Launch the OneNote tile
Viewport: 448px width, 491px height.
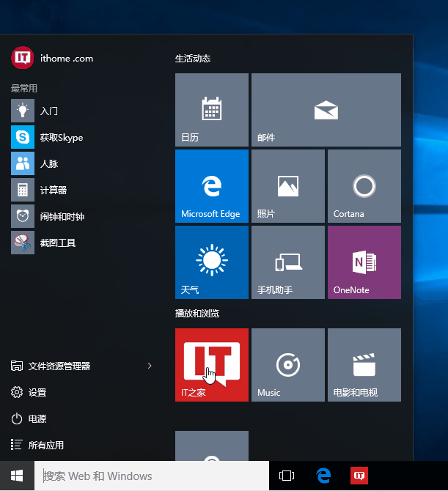click(364, 262)
